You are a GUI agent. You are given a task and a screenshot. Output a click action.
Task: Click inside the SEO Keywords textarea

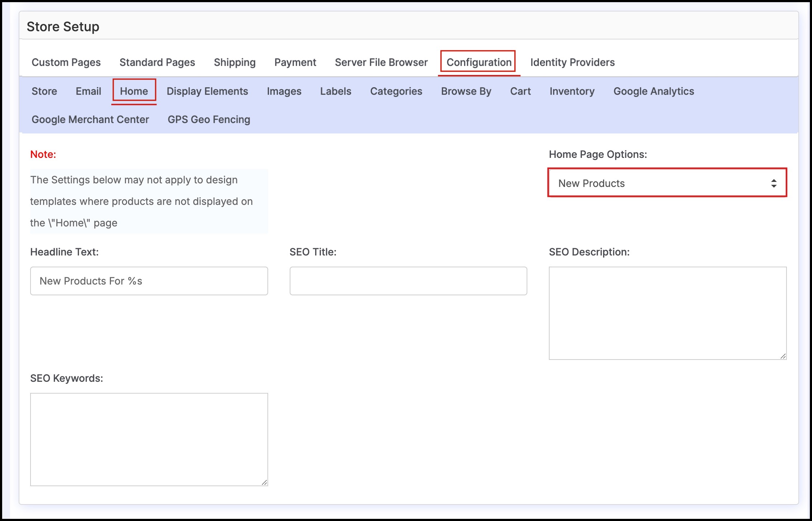(149, 439)
